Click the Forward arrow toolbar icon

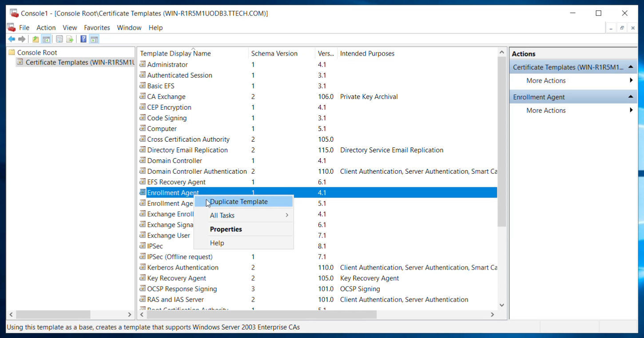click(22, 39)
